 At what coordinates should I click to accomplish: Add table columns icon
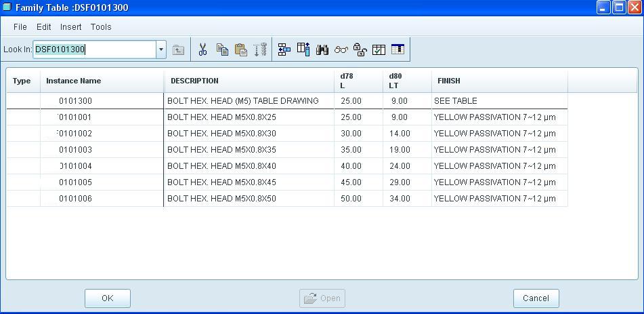pyautogui.click(x=303, y=50)
